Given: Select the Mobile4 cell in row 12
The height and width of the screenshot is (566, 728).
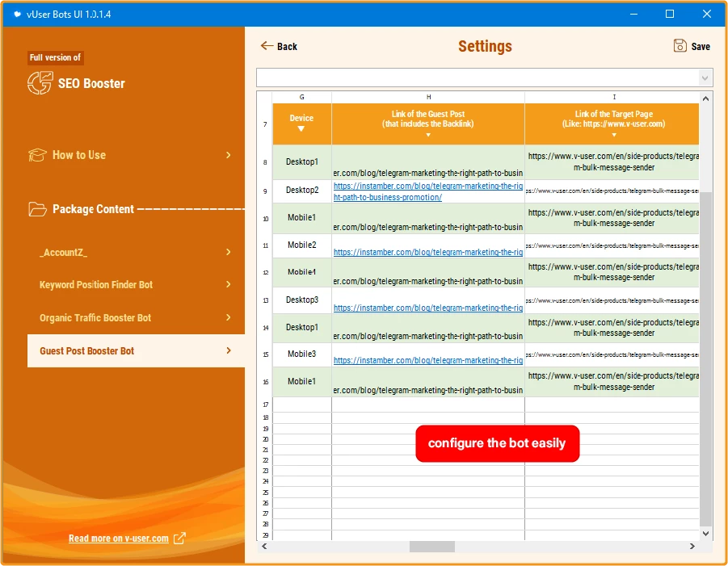Looking at the screenshot, I should [302, 272].
